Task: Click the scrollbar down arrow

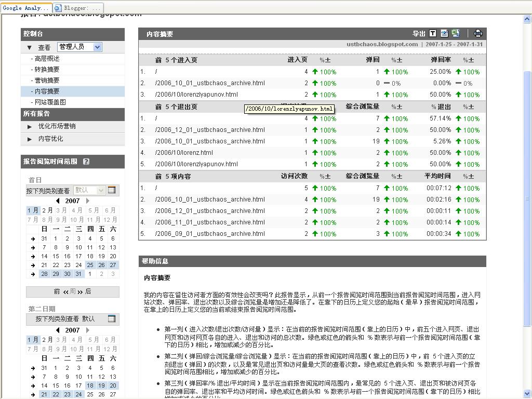Action: coord(528,394)
